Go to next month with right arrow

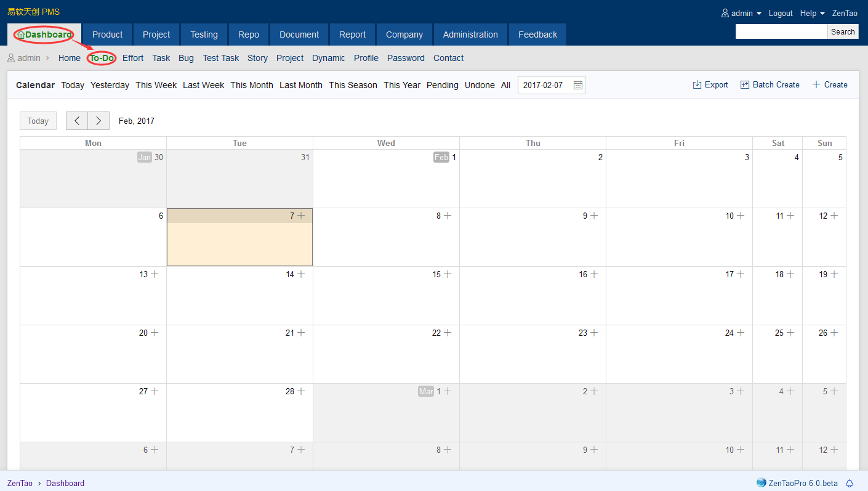click(x=98, y=121)
